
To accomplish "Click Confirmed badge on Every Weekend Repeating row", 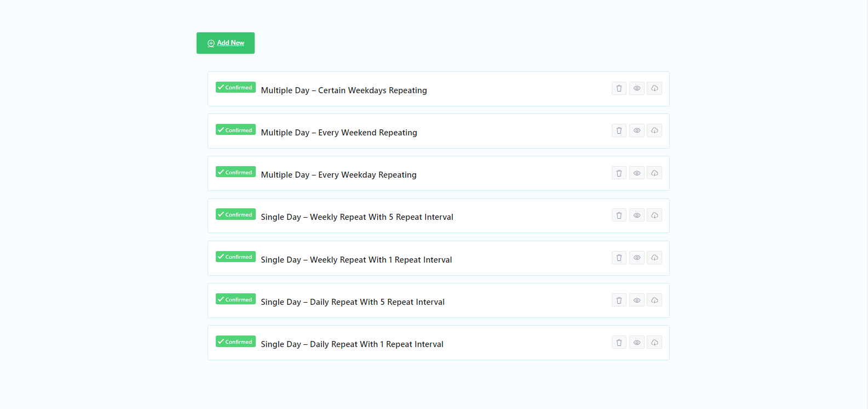I will coord(235,130).
